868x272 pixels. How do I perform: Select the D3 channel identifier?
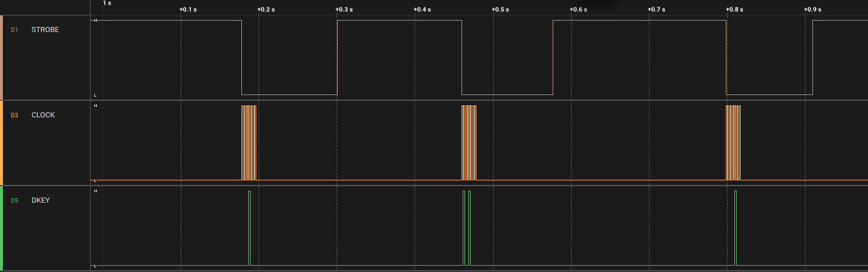[x=15, y=115]
